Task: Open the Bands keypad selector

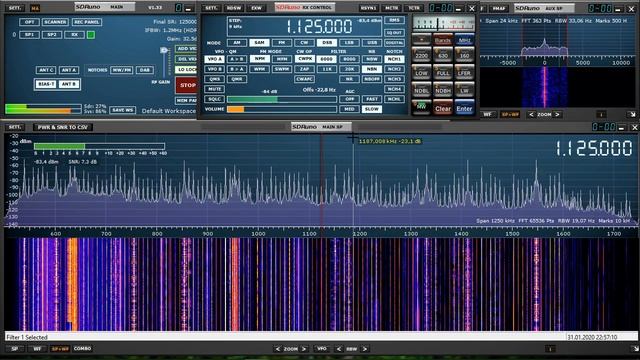Action: (x=443, y=40)
